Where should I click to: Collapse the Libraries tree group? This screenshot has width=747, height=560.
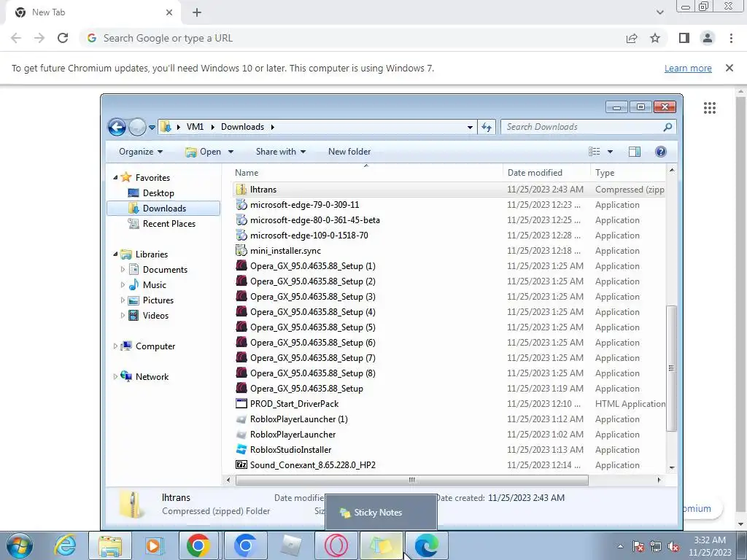115,254
